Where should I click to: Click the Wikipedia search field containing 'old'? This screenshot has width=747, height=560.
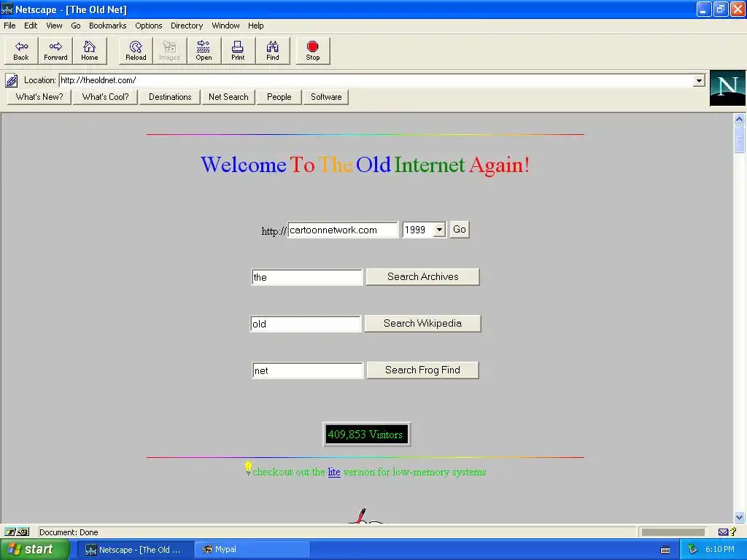click(x=306, y=324)
